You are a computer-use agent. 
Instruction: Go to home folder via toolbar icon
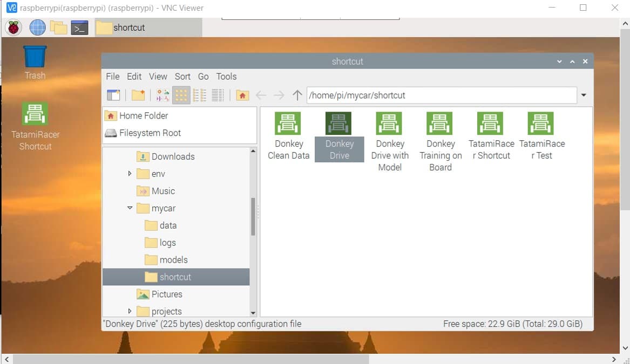242,95
